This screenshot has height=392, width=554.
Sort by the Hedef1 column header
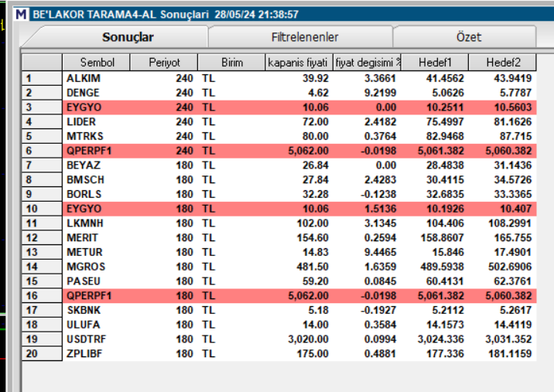point(435,63)
